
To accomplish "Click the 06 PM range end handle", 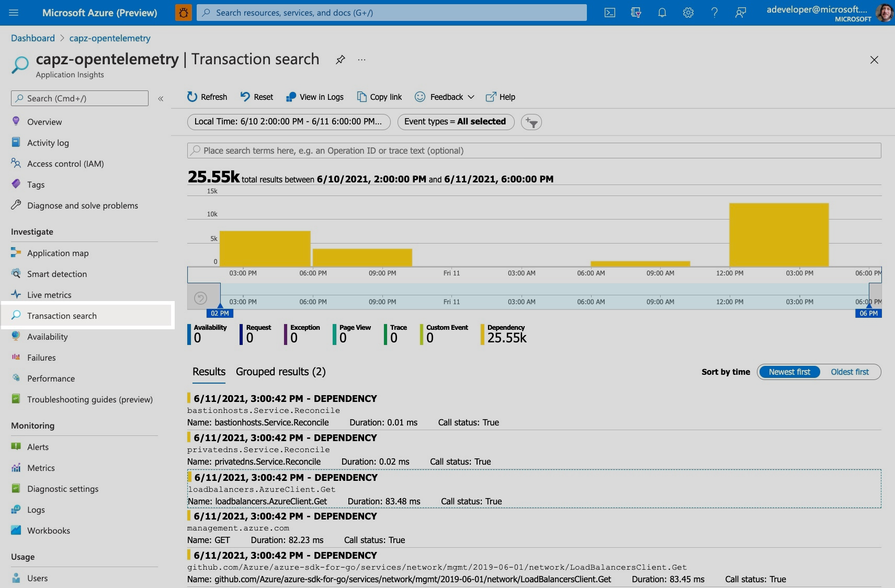I will click(868, 313).
